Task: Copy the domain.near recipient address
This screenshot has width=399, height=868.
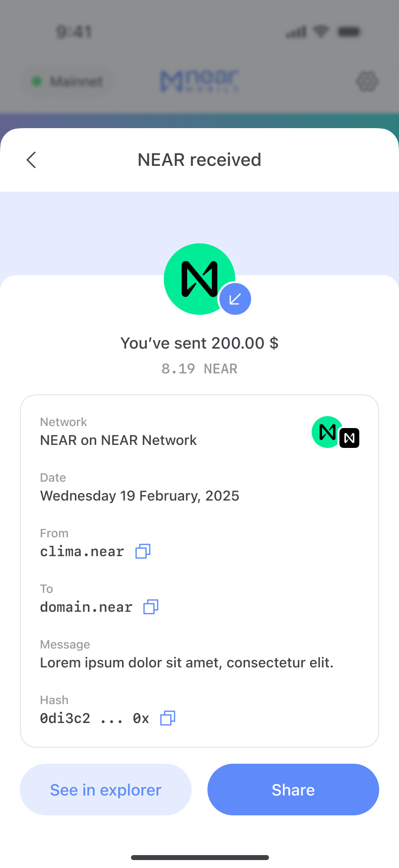Action: coord(151,607)
